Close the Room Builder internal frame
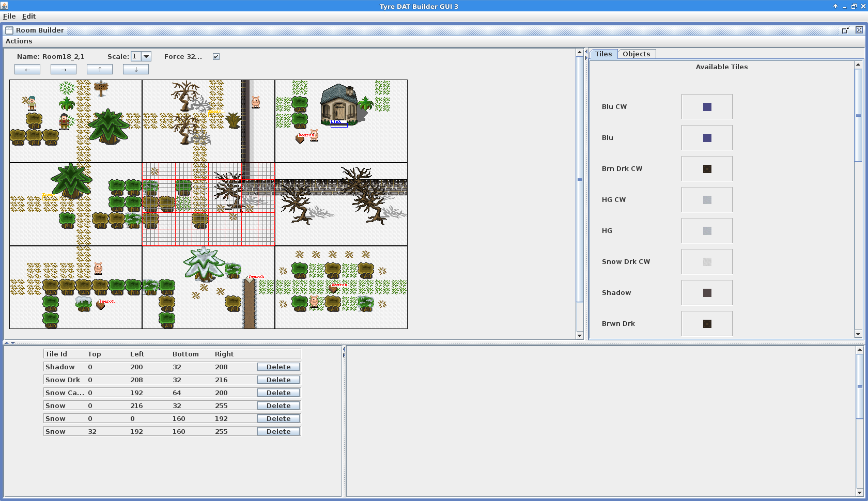Screen dimensions: 868x501 click(859, 30)
